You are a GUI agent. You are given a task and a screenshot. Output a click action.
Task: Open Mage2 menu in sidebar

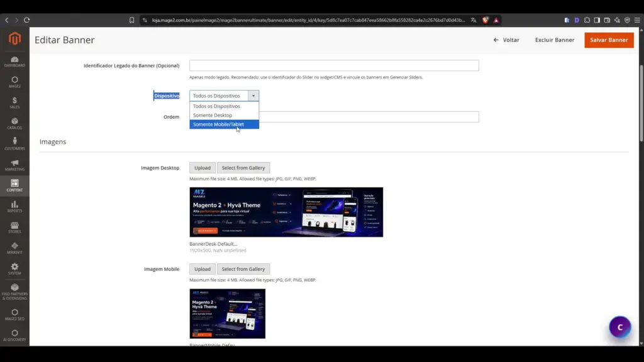pos(15,82)
